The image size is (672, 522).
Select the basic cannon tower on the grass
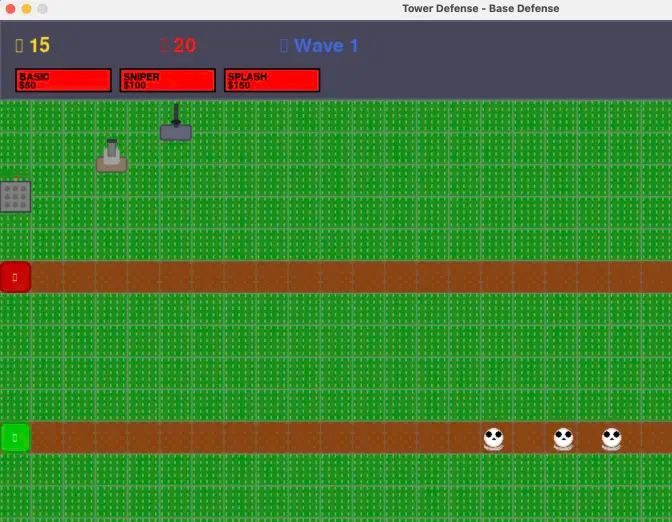tap(112, 156)
